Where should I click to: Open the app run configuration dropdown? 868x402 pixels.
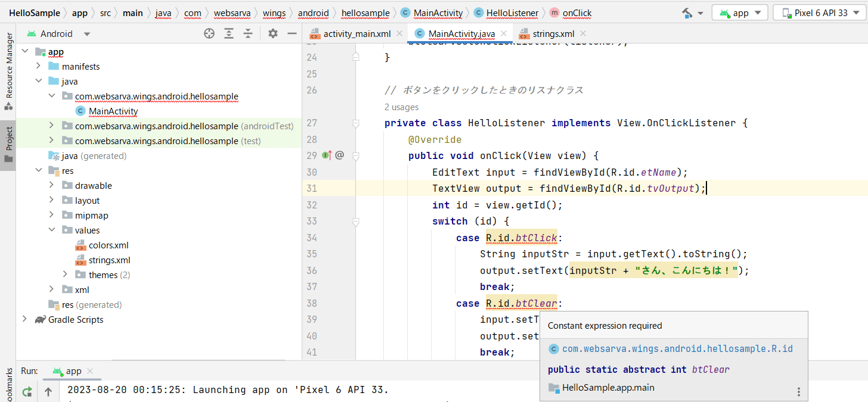(x=740, y=12)
